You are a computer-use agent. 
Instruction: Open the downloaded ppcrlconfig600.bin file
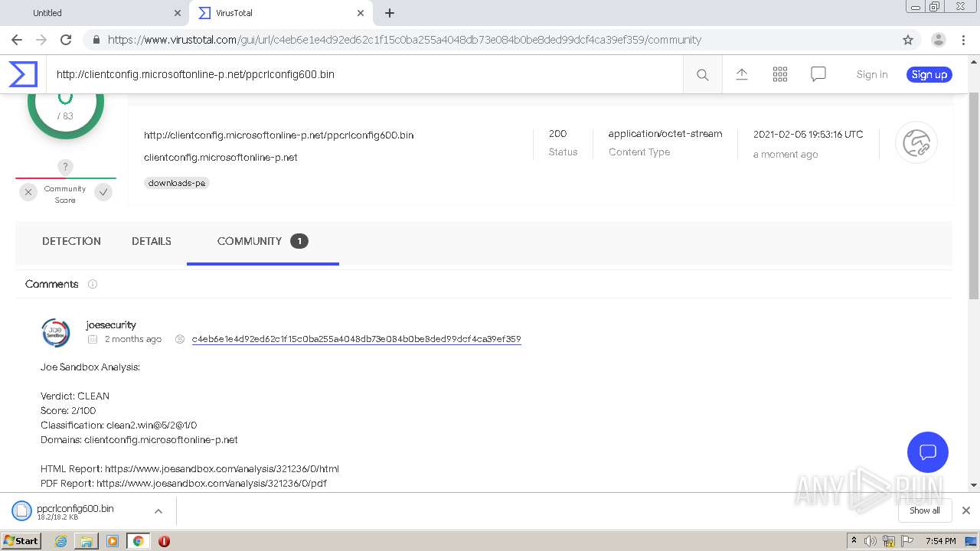point(75,511)
